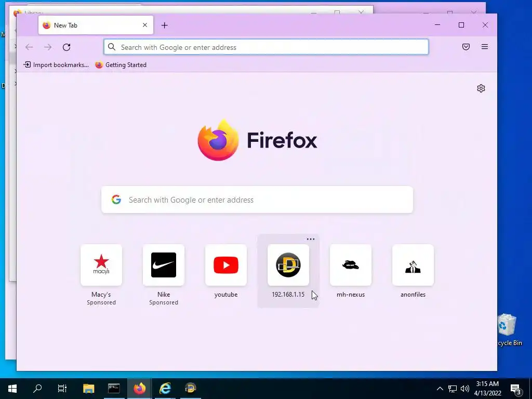The height and width of the screenshot is (399, 532).
Task: Open Task View on the taskbar
Action: 62,389
